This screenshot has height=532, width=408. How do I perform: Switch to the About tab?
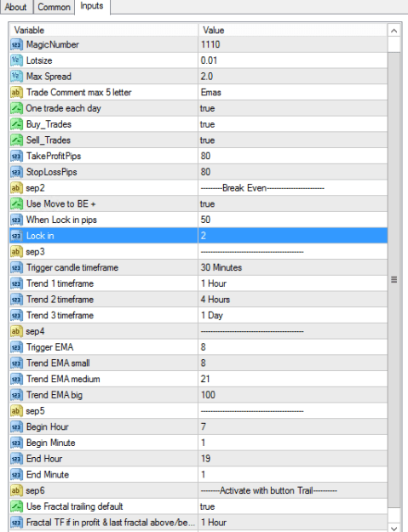pos(16,7)
